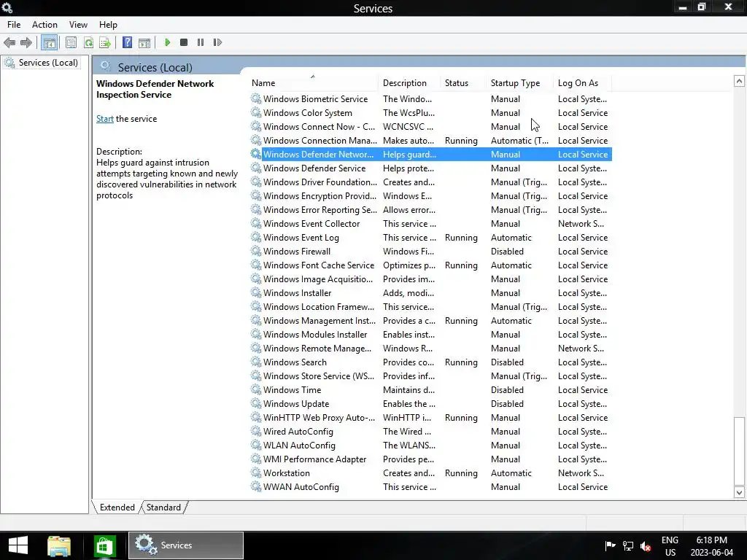Viewport: 747px width, 560px height.
Task: Start Service with green play icon
Action: coord(167,42)
